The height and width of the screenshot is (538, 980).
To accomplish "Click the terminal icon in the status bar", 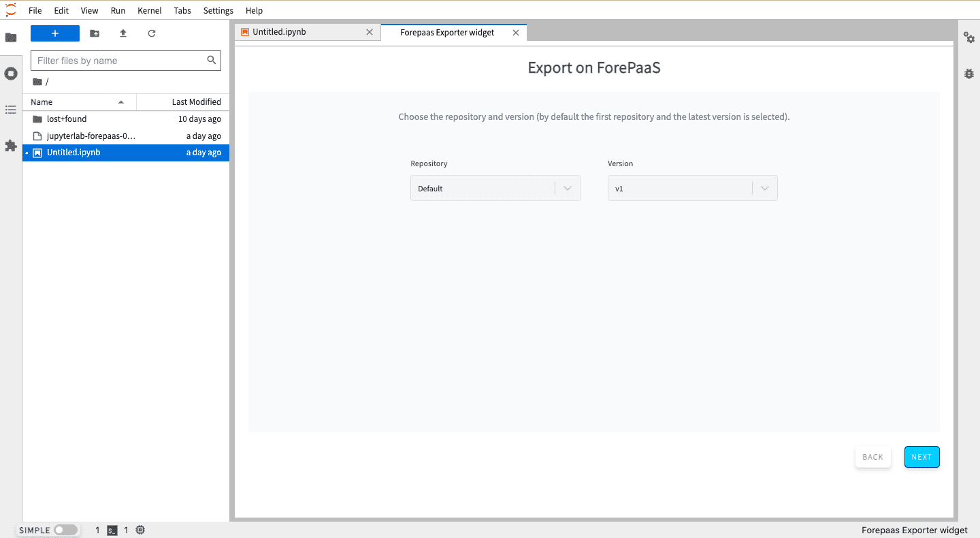I will [113, 530].
